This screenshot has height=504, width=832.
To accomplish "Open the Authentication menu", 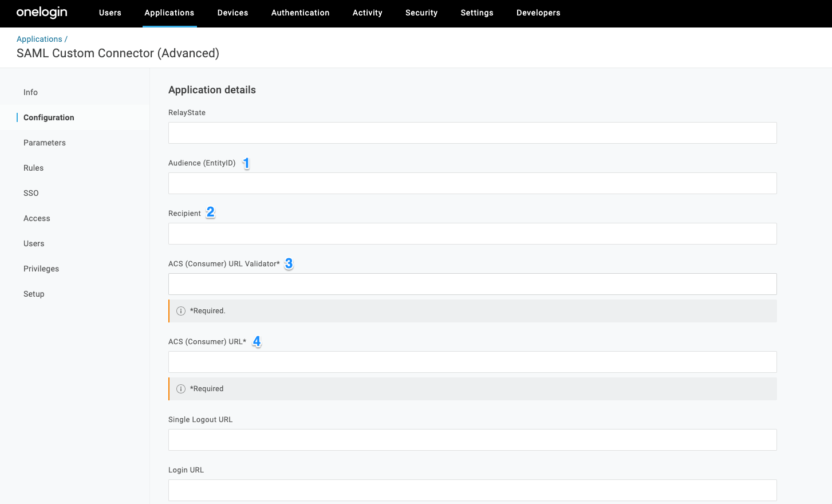I will tap(300, 13).
